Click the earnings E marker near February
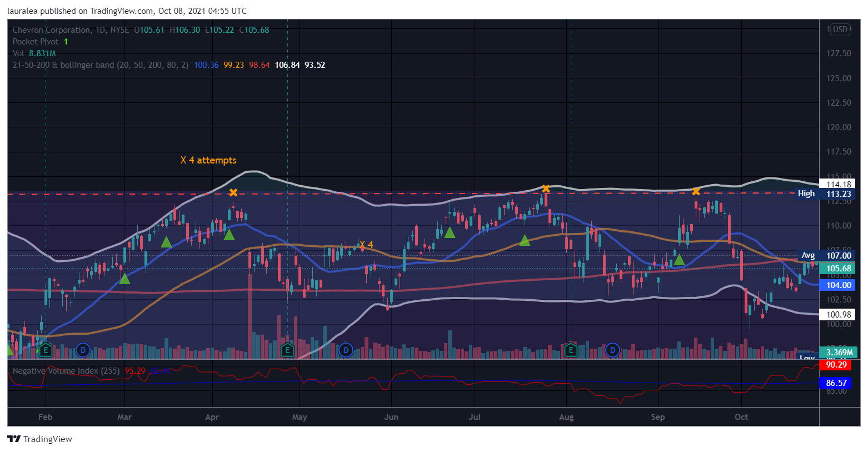The image size is (868, 451). pyautogui.click(x=46, y=350)
